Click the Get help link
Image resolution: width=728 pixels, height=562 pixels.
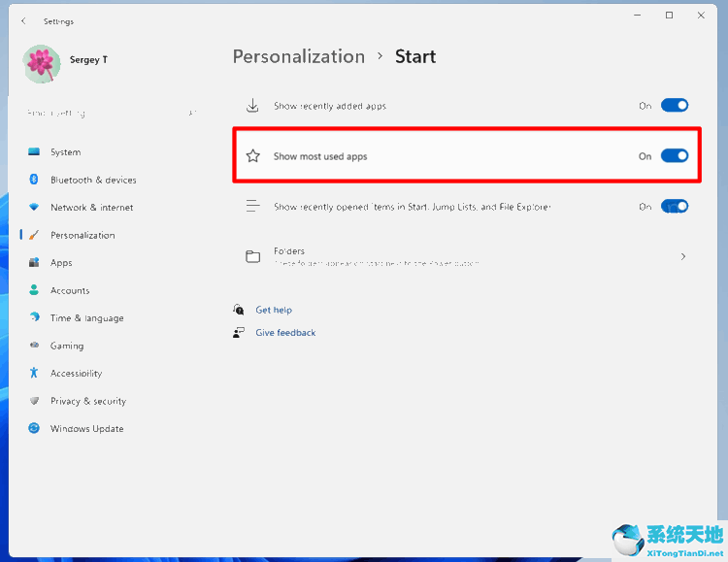[x=274, y=310]
